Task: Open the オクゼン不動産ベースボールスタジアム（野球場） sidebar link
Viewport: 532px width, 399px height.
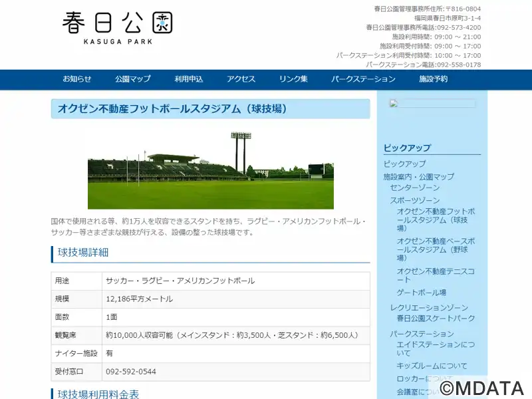Action: tap(436, 250)
